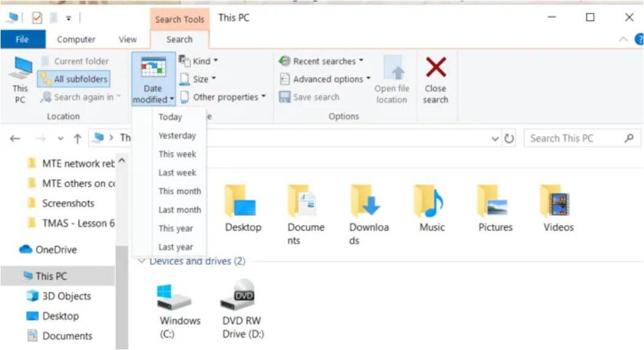
Task: Toggle the All subfolders search option
Action: 74,79
